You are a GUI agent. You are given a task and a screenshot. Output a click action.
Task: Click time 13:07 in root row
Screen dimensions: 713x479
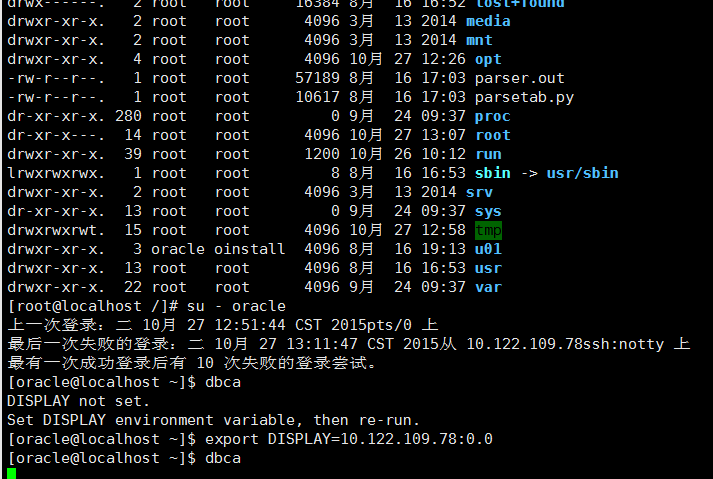point(443,135)
